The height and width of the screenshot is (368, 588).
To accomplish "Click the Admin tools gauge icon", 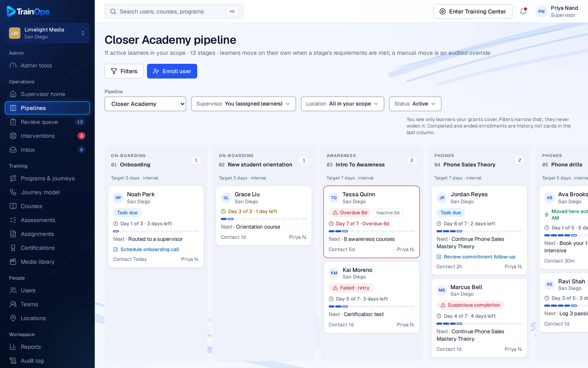I will point(13,66).
